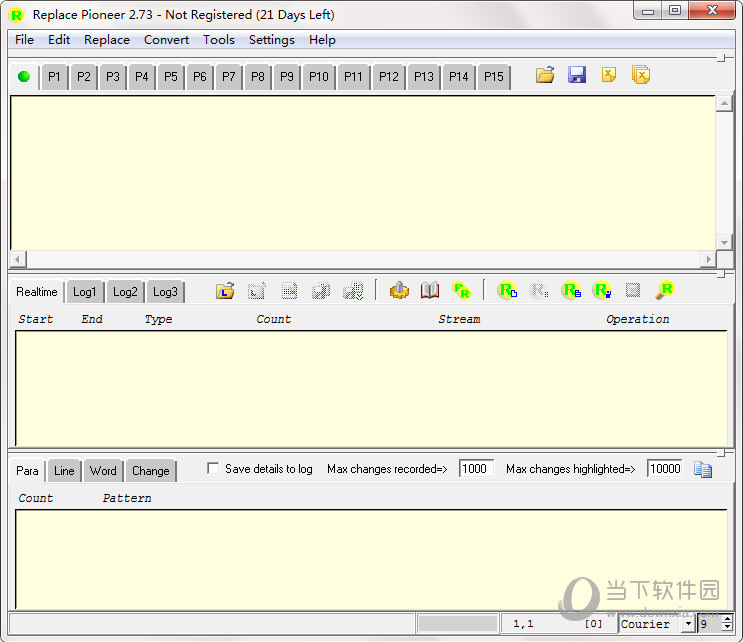Open the Help menu

(x=322, y=40)
